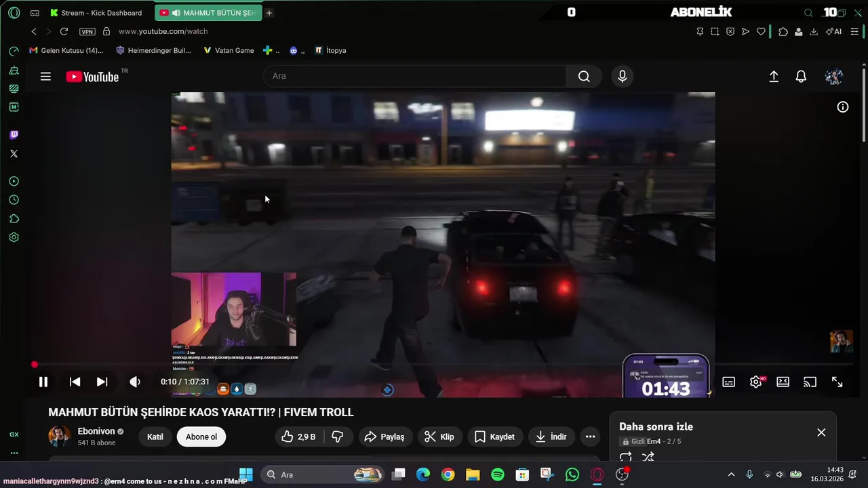The image size is (868, 488).
Task: Open Vatan Game bookmark
Action: [x=229, y=50]
